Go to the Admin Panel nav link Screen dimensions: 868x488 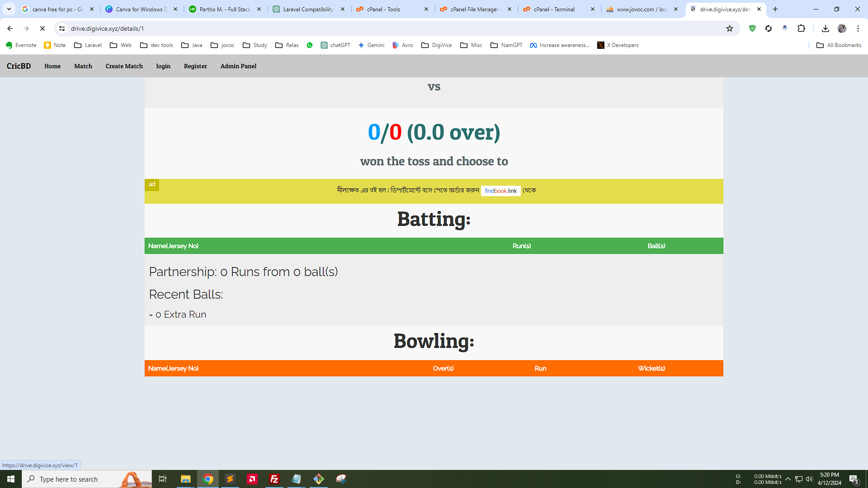238,66
